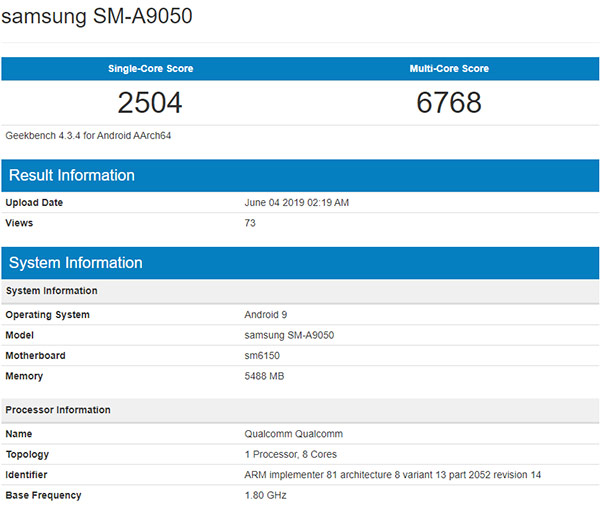Image resolution: width=600 pixels, height=512 pixels.
Task: Select the ARM implementer identifier text
Action: pyautogui.click(x=393, y=474)
